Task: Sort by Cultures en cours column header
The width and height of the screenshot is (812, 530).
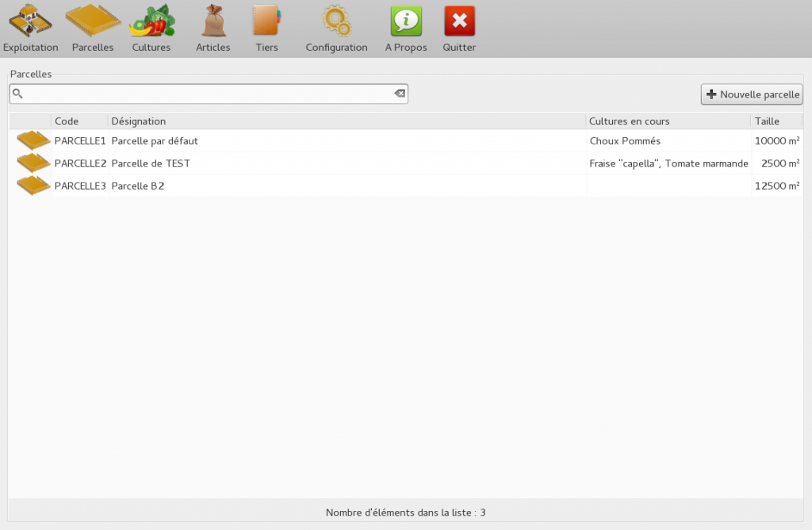Action: point(668,121)
